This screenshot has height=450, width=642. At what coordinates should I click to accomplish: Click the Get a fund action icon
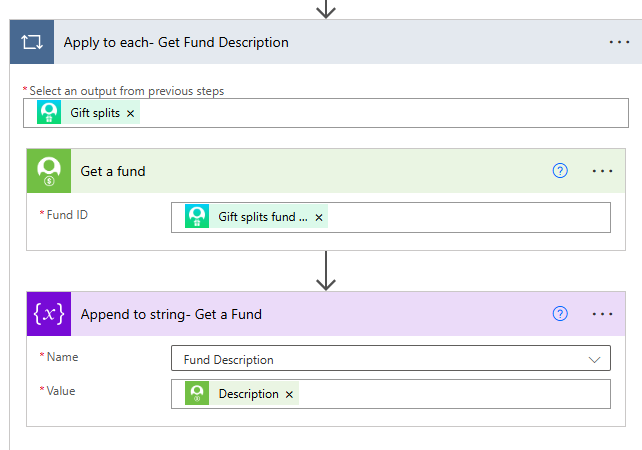(48, 171)
